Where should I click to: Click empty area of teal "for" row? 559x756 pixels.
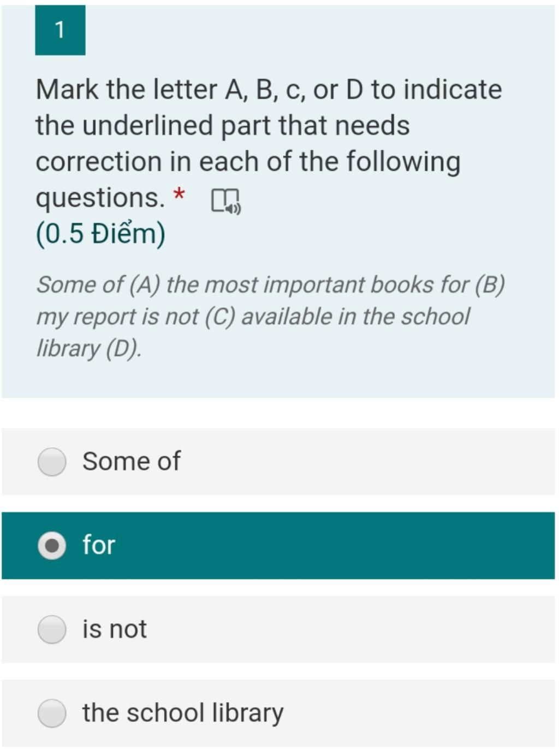click(x=355, y=546)
